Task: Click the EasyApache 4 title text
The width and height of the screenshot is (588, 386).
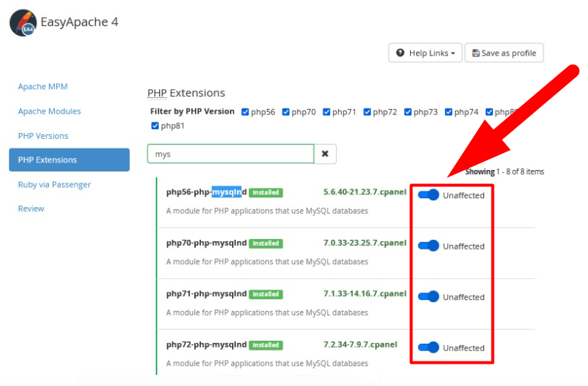Action: click(x=79, y=22)
